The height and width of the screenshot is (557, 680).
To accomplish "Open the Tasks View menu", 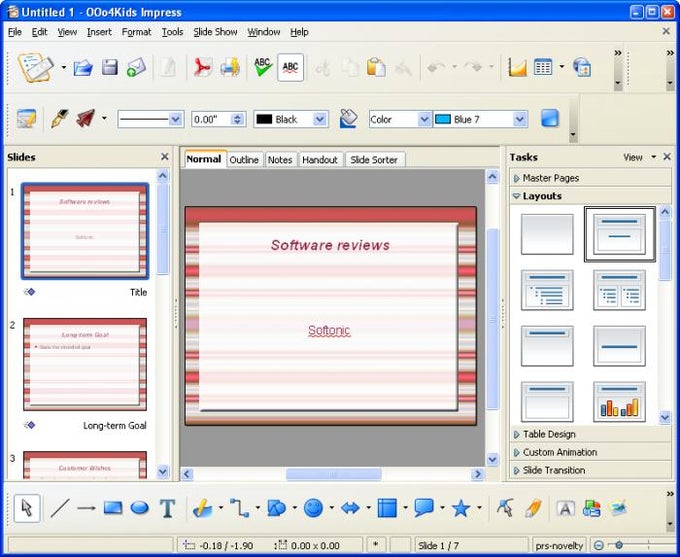I will click(x=639, y=157).
